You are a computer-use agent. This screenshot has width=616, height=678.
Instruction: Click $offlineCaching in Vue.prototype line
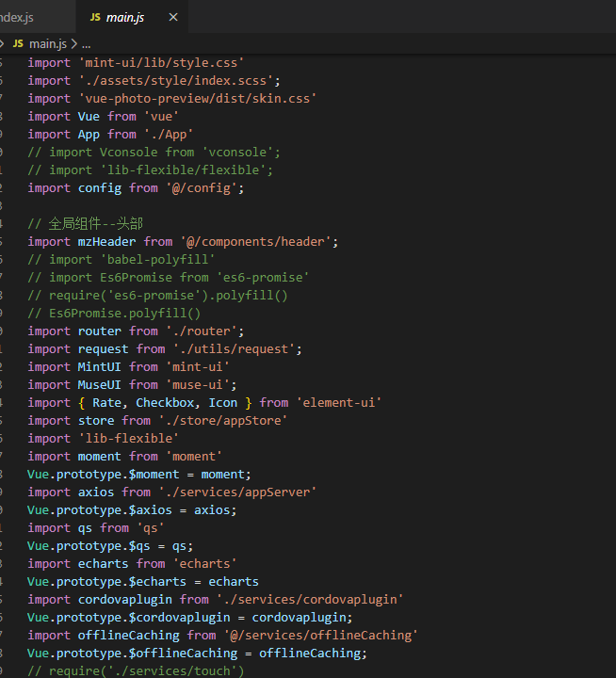click(x=183, y=654)
